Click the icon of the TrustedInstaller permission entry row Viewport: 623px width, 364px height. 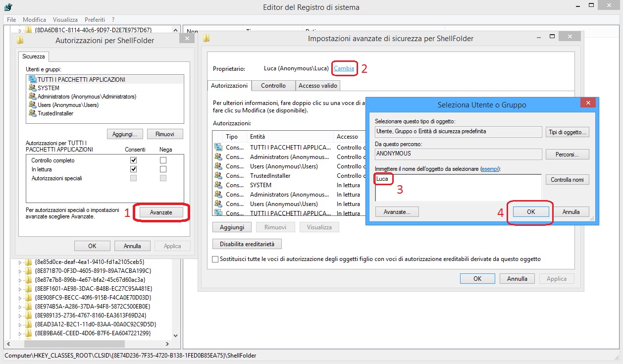218,175
